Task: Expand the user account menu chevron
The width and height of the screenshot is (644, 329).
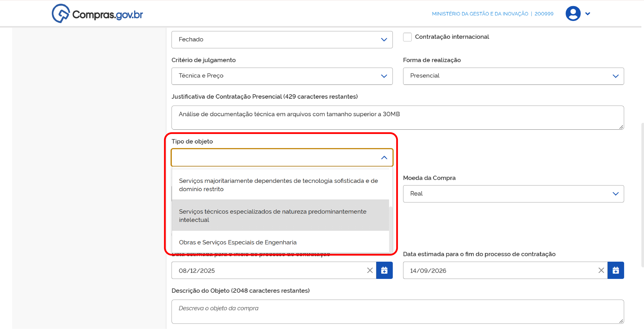Action: pyautogui.click(x=588, y=14)
